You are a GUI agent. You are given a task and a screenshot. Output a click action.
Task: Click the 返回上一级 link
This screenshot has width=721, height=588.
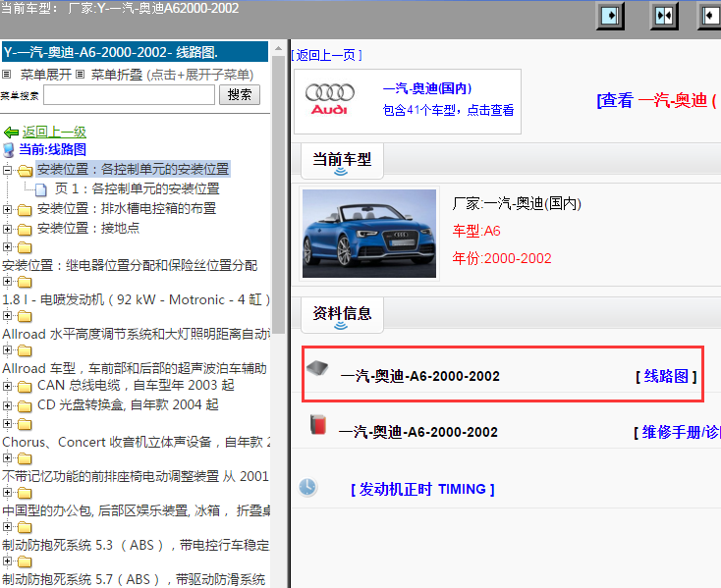coord(54,133)
